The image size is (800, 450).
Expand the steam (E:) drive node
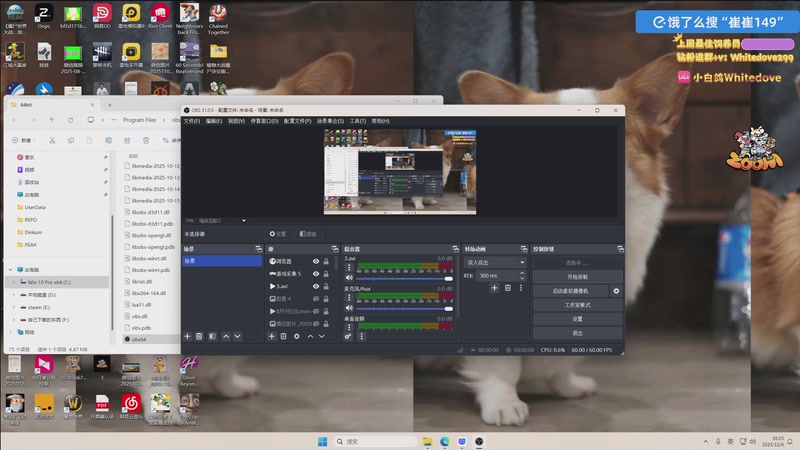point(14,308)
